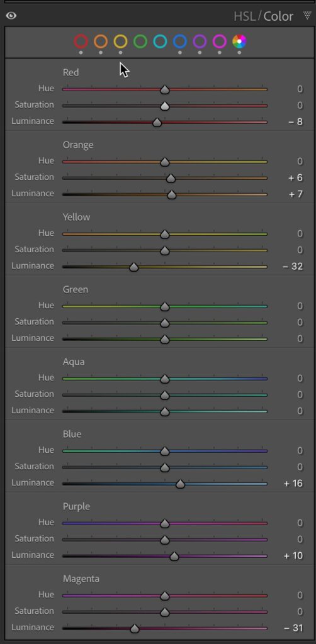Select the red color circle
Screen dimensions: 316x644
81,42
